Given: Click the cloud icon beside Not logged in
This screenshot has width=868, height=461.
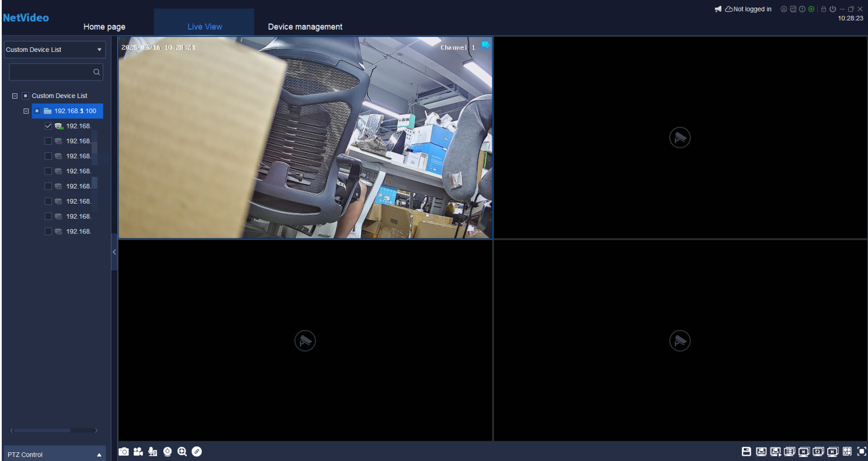Looking at the screenshot, I should tap(729, 9).
